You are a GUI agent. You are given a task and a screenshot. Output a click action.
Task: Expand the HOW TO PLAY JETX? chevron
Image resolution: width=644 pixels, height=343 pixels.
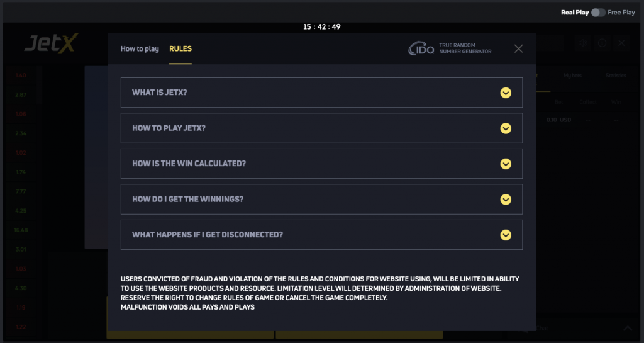pyautogui.click(x=506, y=128)
